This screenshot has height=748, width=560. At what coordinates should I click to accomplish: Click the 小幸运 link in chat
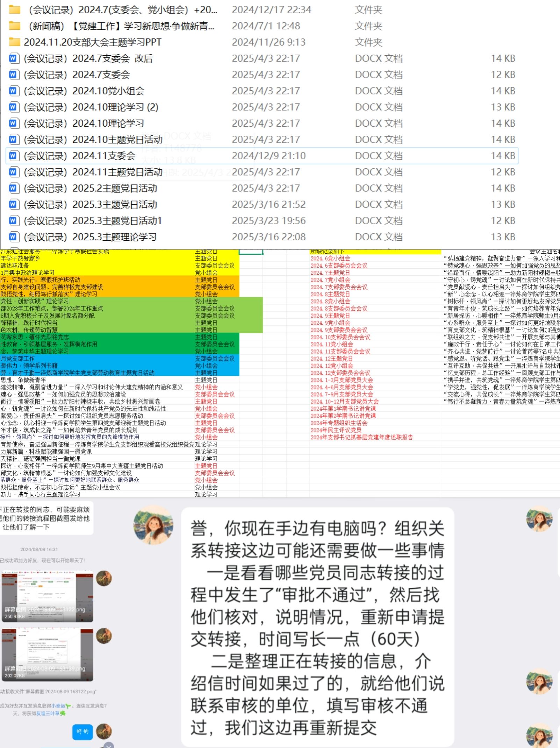(58, 706)
